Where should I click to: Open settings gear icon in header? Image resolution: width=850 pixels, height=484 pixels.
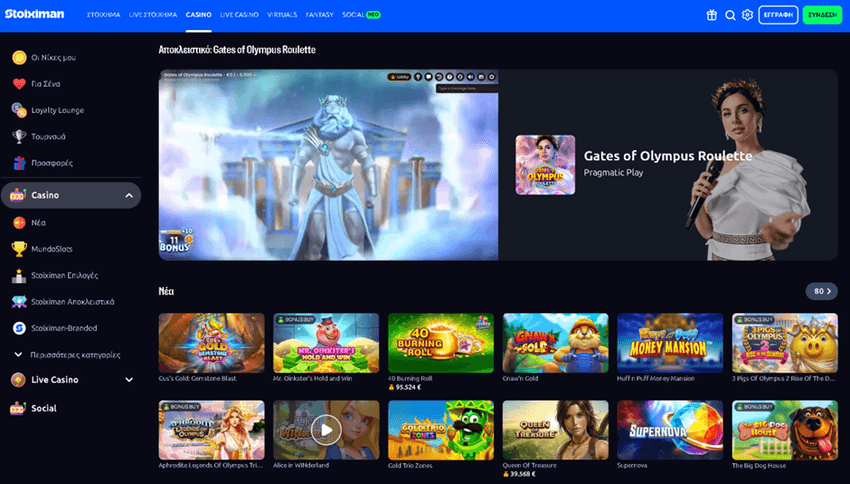[x=748, y=15]
